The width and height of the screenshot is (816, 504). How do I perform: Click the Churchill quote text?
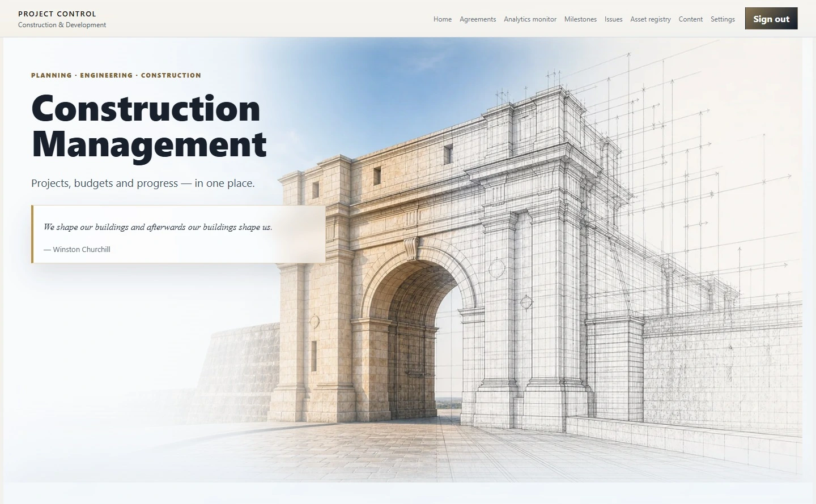(x=158, y=227)
